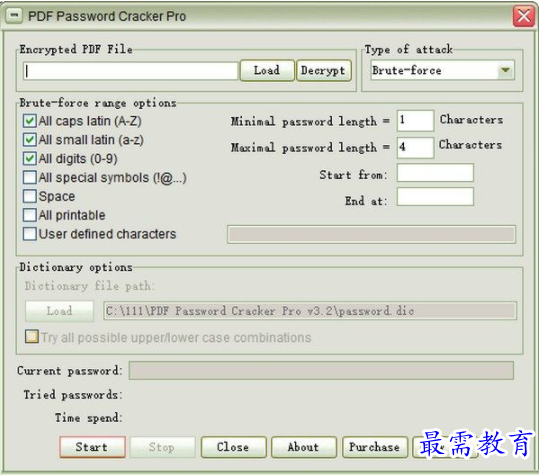Uncheck All small latin (a-z)
541x475 pixels.
[30, 140]
